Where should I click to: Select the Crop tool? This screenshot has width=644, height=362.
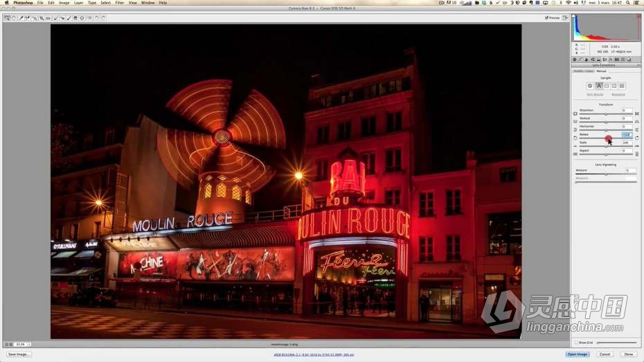42,18
